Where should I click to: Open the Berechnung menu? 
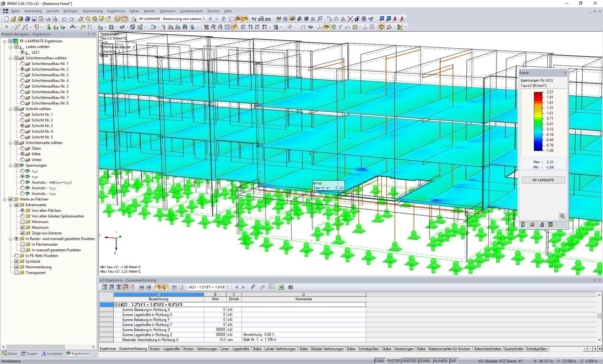click(93, 11)
